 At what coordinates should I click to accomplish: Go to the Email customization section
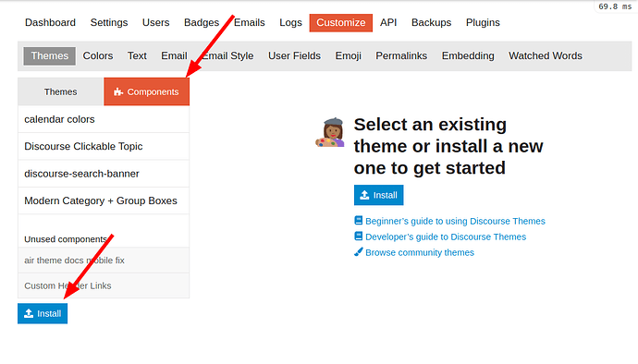tap(174, 55)
